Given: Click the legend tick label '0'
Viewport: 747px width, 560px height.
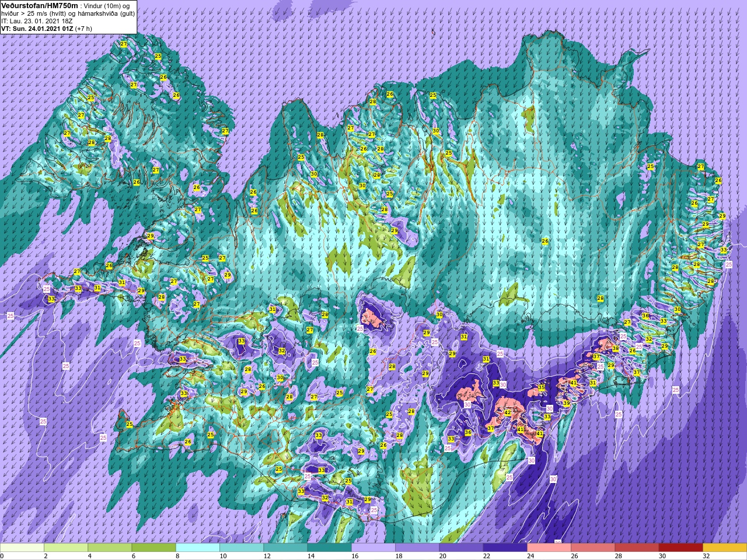Looking at the screenshot, I should click(x=2, y=556).
